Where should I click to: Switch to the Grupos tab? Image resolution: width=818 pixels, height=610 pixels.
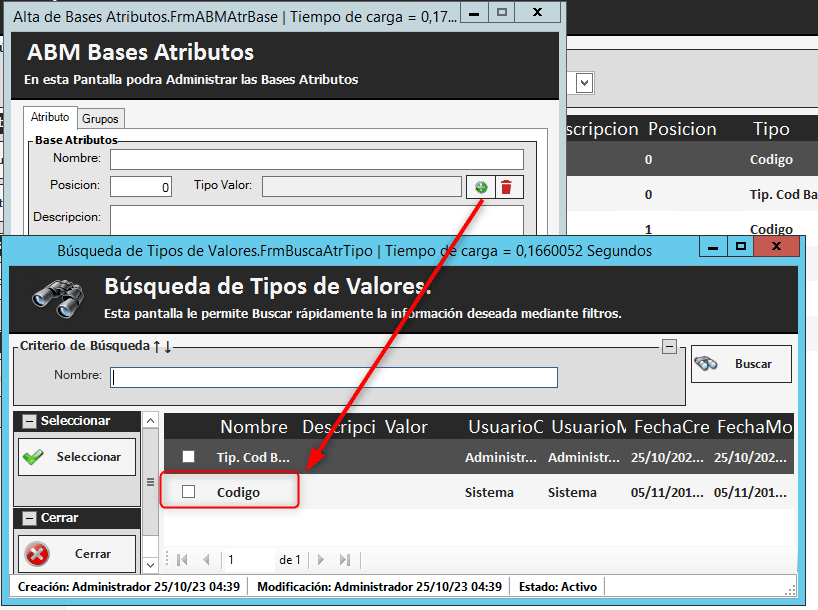pyautogui.click(x=100, y=118)
